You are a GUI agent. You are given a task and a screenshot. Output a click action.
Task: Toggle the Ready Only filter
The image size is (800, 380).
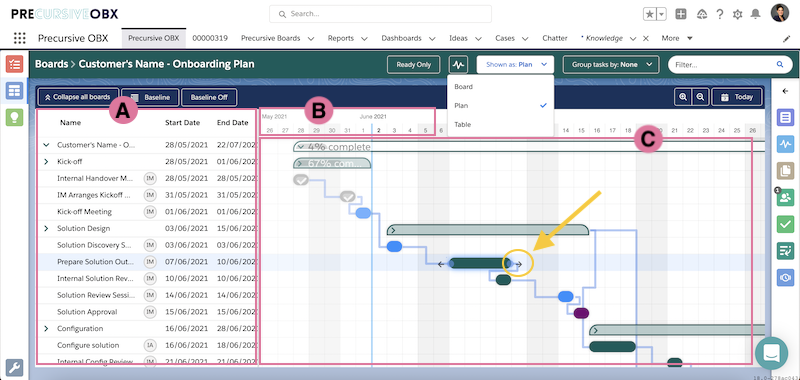click(x=413, y=65)
